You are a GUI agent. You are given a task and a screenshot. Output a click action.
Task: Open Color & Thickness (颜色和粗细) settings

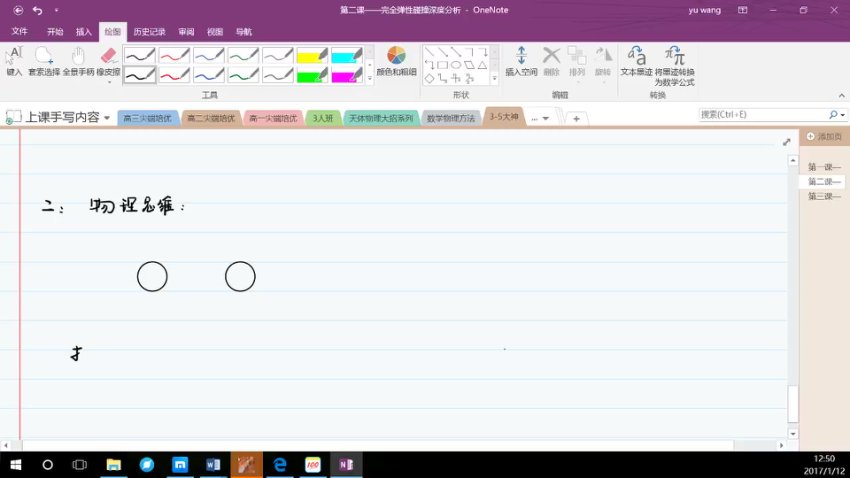(x=396, y=61)
